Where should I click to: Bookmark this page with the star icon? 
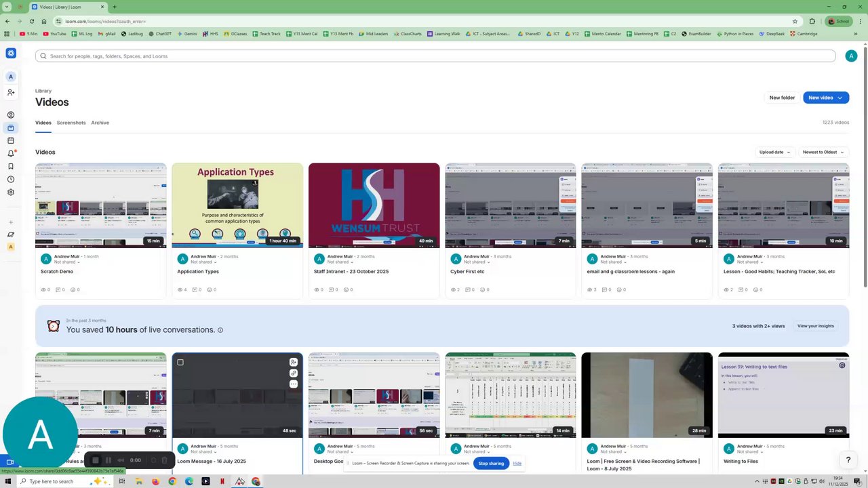coord(795,21)
